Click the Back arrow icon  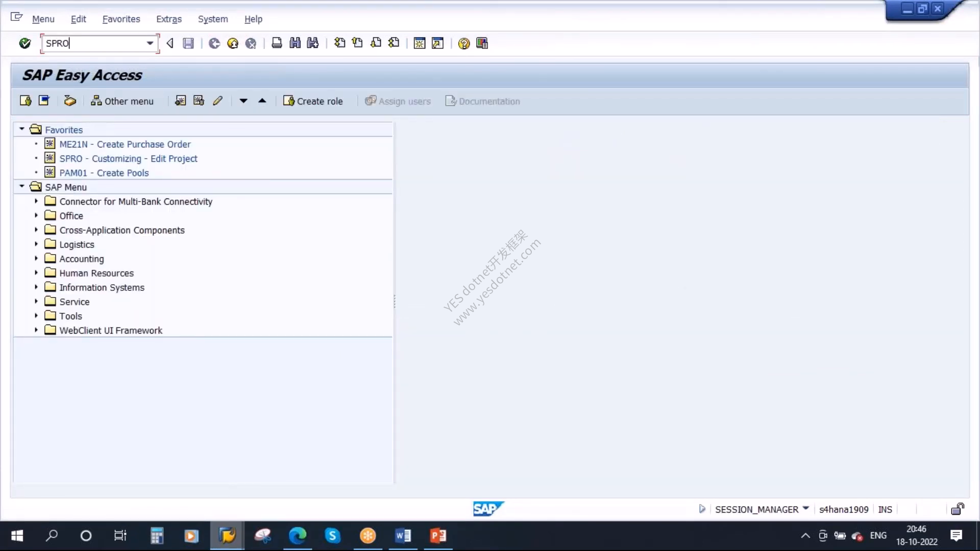tap(170, 43)
